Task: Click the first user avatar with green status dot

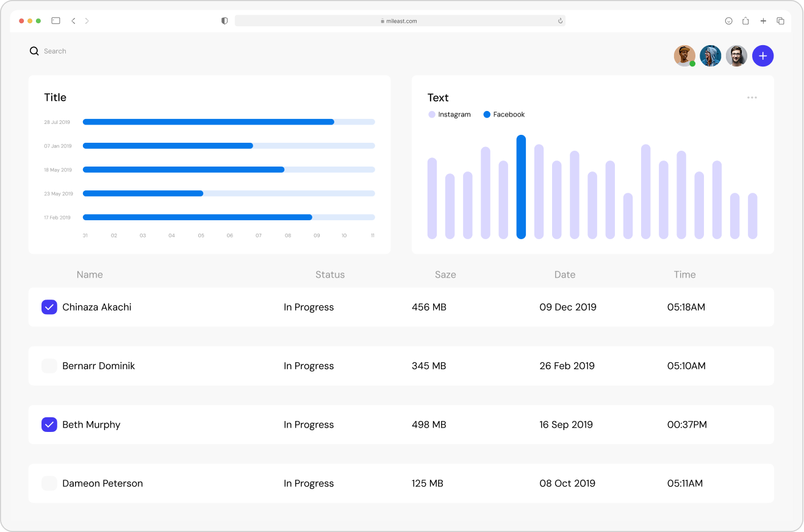Action: tap(684, 56)
